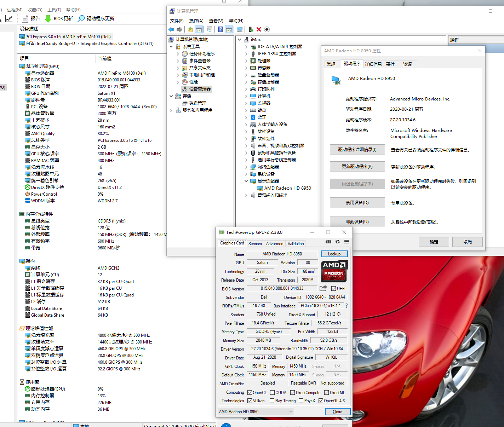Image resolution: width=504 pixels, height=427 pixels.
Task: Expand the 网络适配器 device category
Action: [246, 167]
